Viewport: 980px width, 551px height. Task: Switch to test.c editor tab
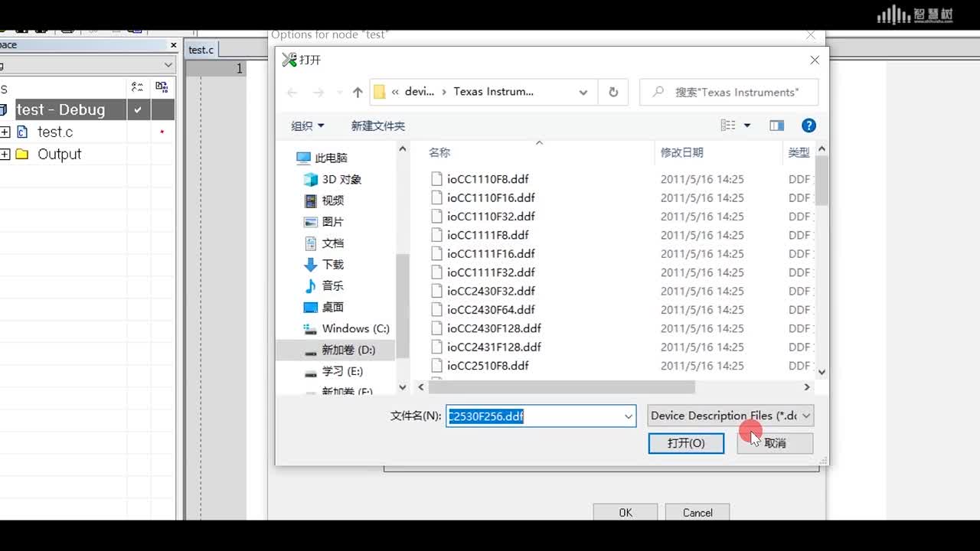pos(201,50)
